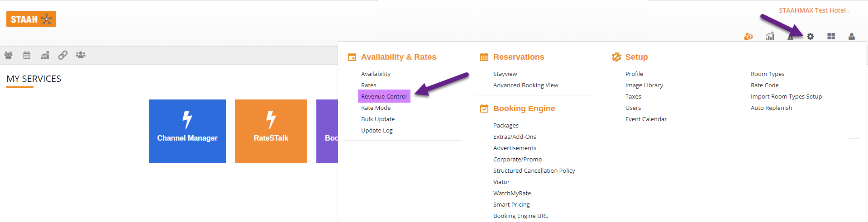Click the Booking Engine URL link
The height and width of the screenshot is (222, 868).
(520, 216)
